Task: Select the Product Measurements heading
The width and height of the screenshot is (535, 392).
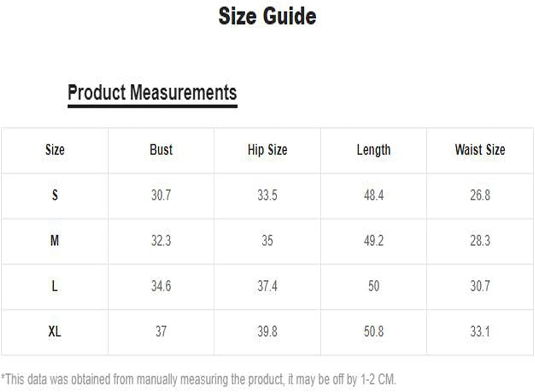Action: (152, 93)
